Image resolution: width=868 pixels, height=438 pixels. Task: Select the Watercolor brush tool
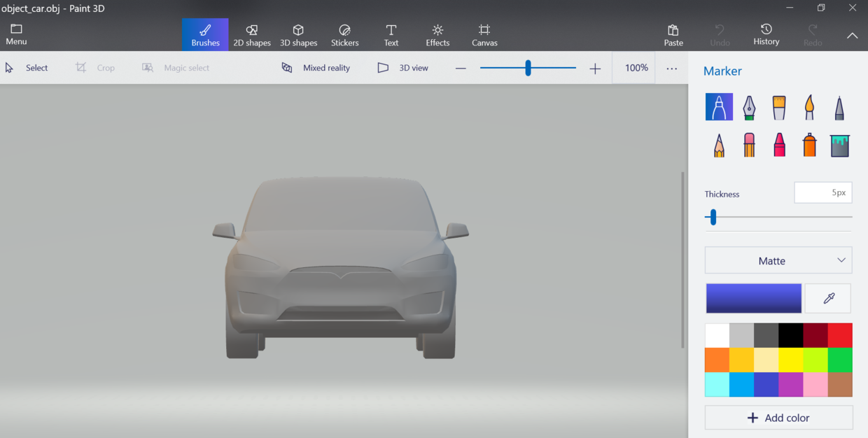pyautogui.click(x=809, y=107)
